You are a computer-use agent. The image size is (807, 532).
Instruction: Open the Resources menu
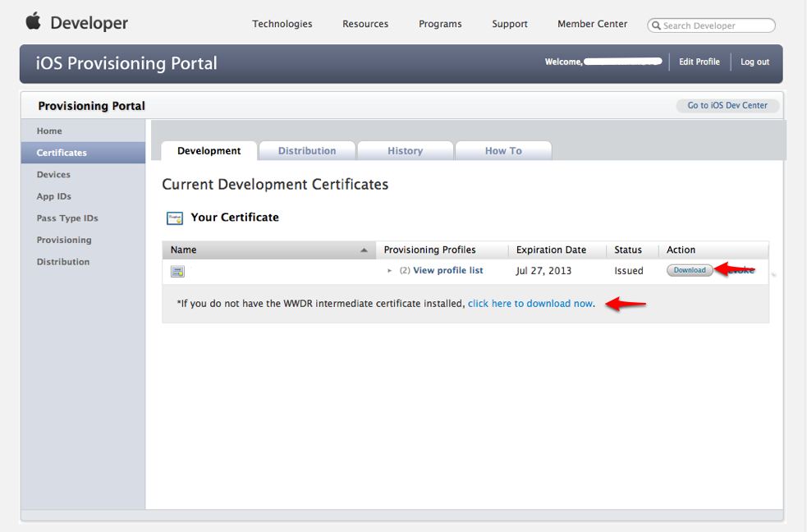[x=365, y=24]
